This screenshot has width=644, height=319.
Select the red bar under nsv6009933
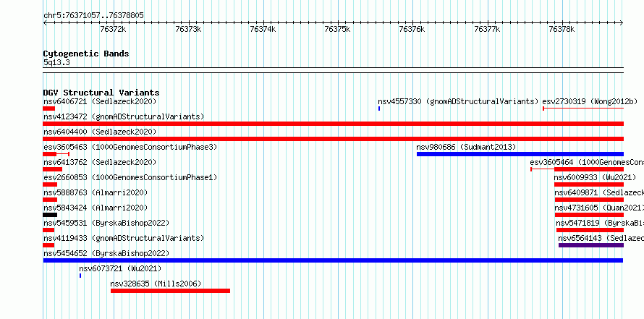(x=589, y=184)
